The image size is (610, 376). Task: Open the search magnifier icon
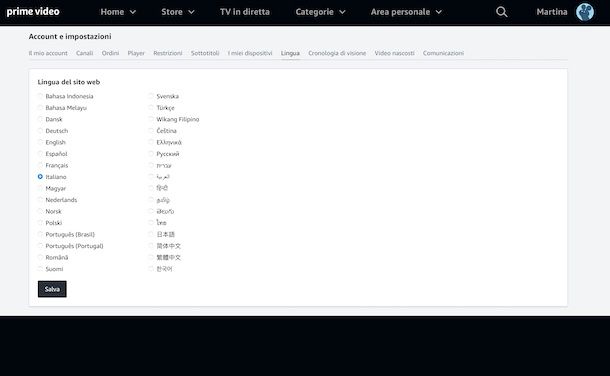(x=501, y=12)
